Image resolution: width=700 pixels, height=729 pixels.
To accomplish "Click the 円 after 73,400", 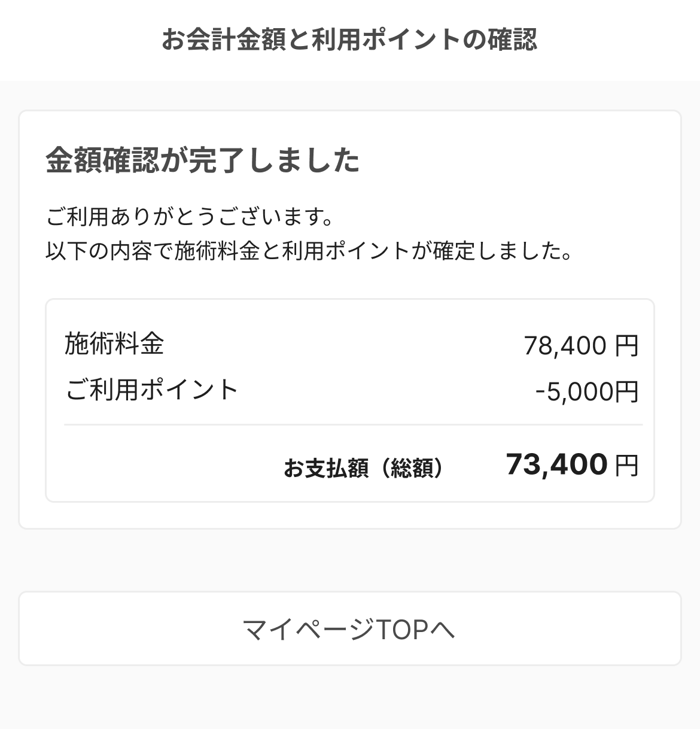I will pyautogui.click(x=627, y=466).
